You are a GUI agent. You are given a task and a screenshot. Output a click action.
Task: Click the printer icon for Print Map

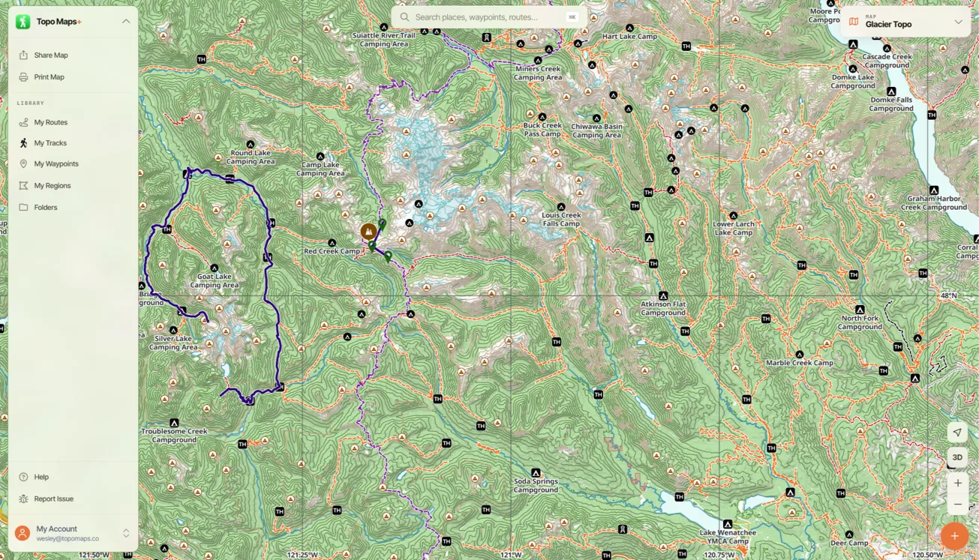point(23,77)
